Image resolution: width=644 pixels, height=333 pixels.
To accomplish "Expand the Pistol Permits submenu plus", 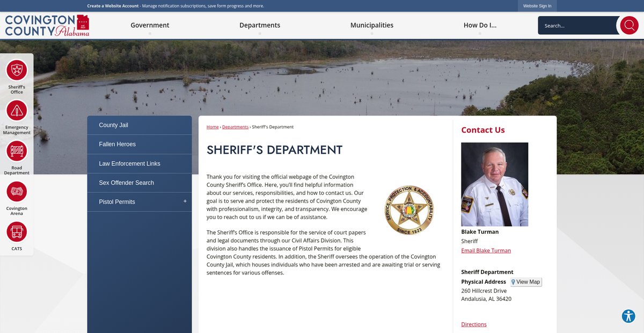I will pyautogui.click(x=185, y=201).
